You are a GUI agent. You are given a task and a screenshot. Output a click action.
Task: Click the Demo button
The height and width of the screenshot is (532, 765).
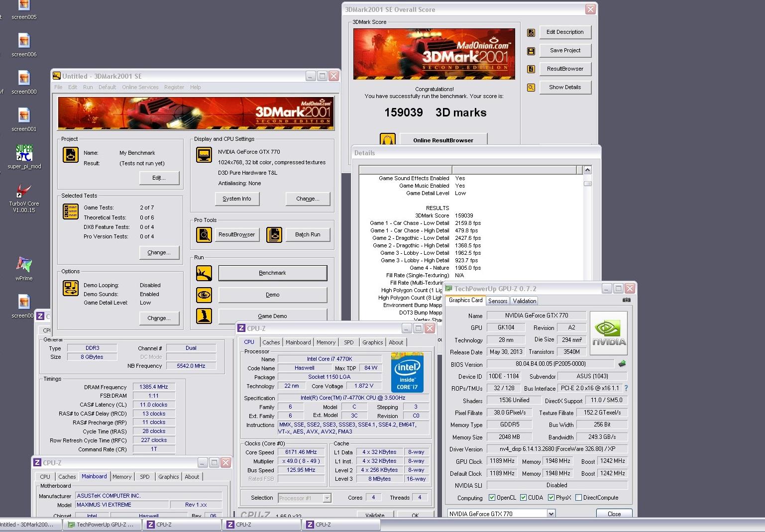(x=273, y=295)
